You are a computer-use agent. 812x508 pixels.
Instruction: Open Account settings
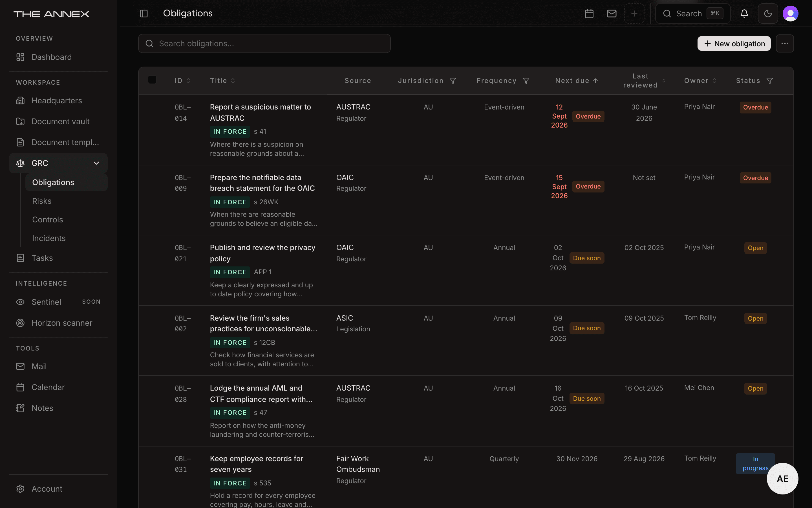click(58, 489)
